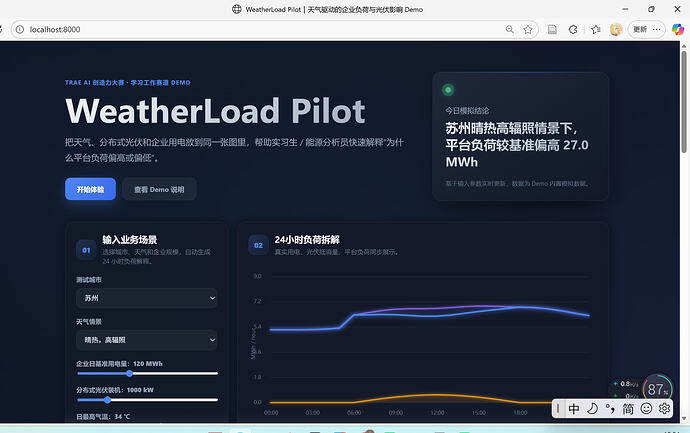Open the browser more options menu (…)
The height and width of the screenshot is (433, 690).
pos(657,29)
